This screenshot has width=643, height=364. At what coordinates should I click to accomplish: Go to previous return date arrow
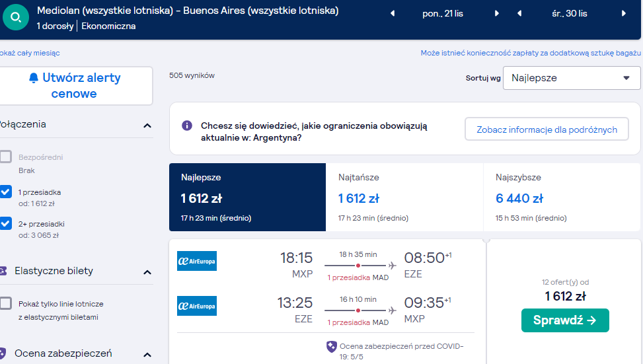click(519, 13)
